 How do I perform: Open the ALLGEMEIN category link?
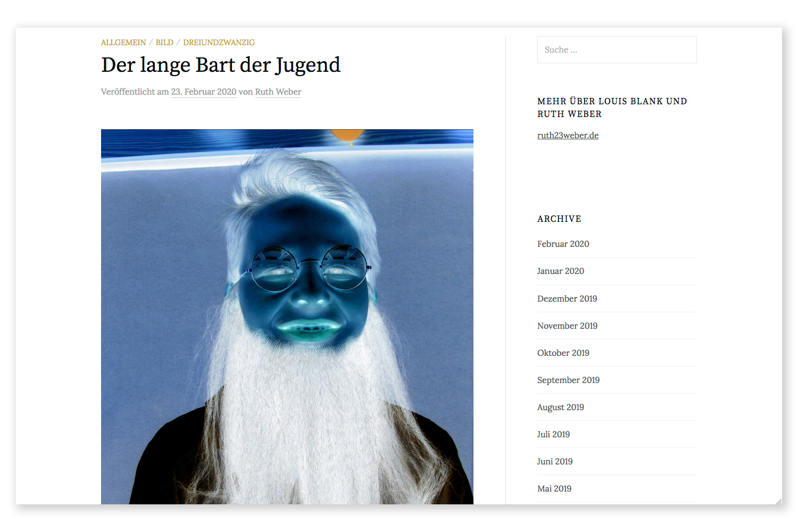[x=123, y=43]
